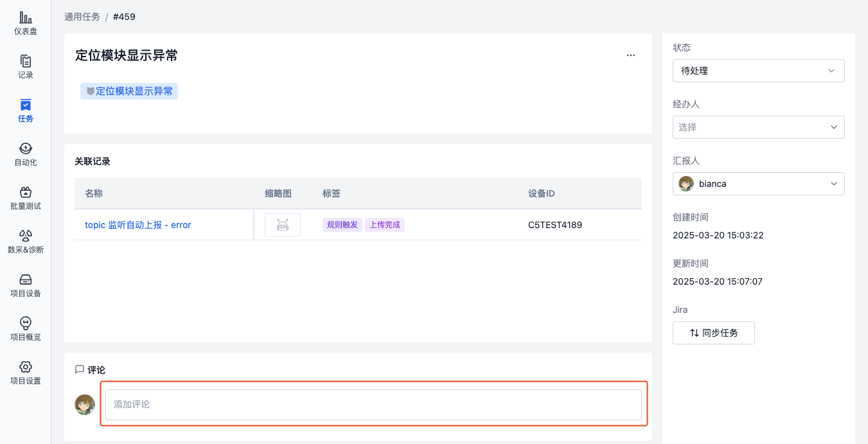Open 自动化 automation section
868x444 pixels.
click(26, 154)
